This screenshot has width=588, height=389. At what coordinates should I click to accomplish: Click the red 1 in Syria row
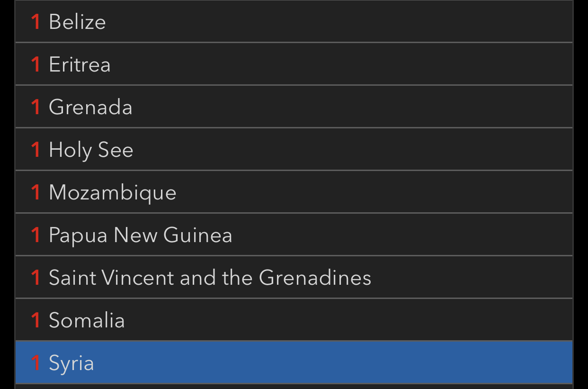point(36,363)
